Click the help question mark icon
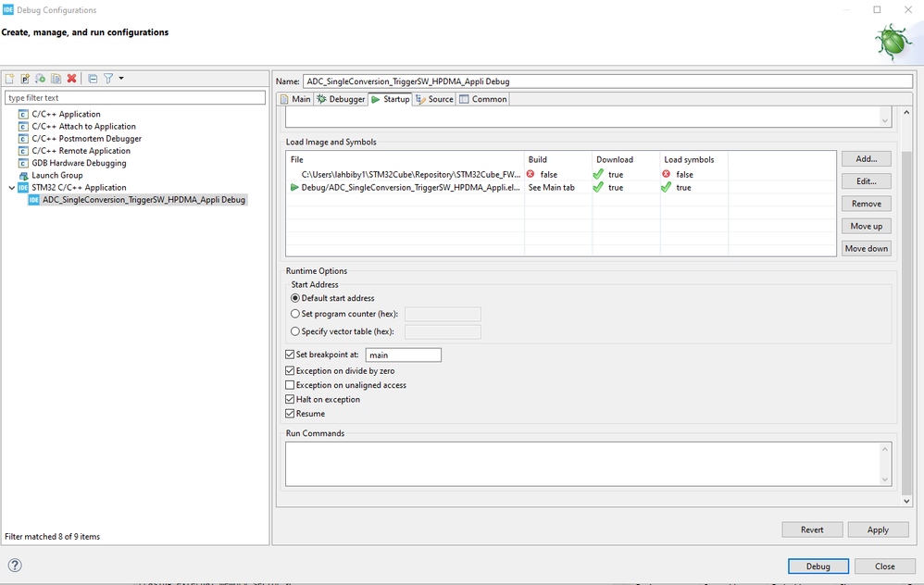This screenshot has width=924, height=585. (15, 566)
